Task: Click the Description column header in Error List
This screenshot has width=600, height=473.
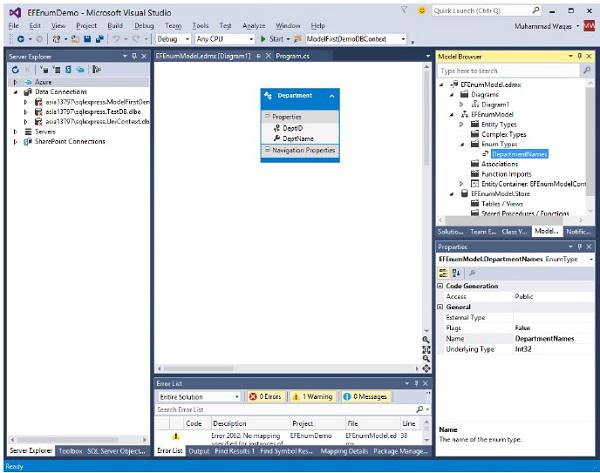Action: pyautogui.click(x=230, y=424)
